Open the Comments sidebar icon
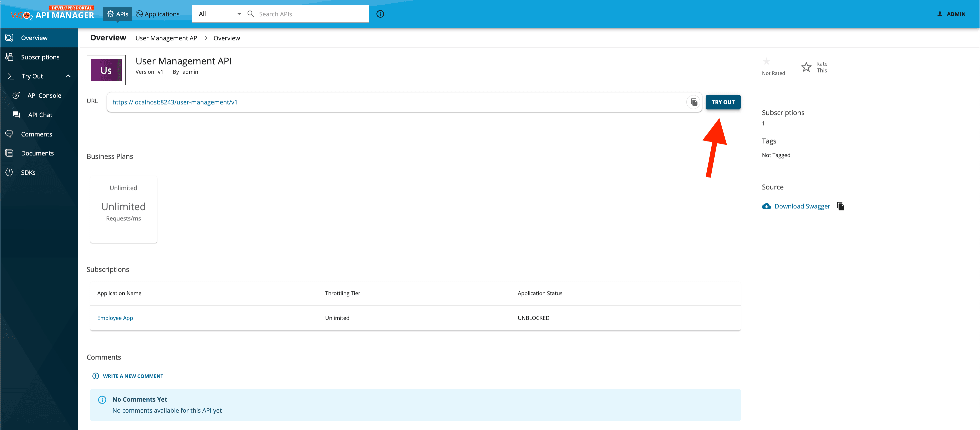The image size is (980, 430). 10,134
